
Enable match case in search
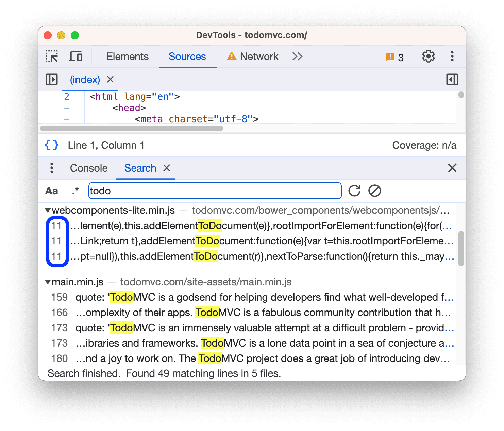click(51, 191)
